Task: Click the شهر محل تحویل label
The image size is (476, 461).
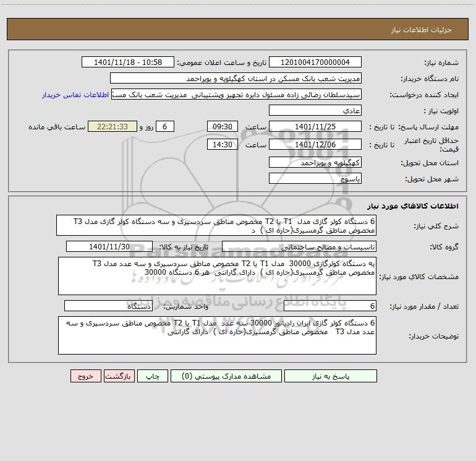Action: (x=431, y=179)
